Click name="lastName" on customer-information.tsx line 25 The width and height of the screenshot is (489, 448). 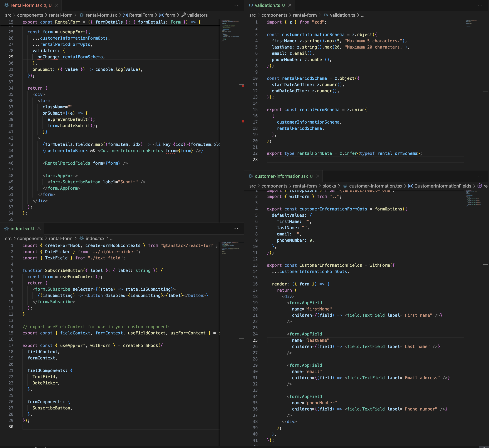(x=311, y=340)
